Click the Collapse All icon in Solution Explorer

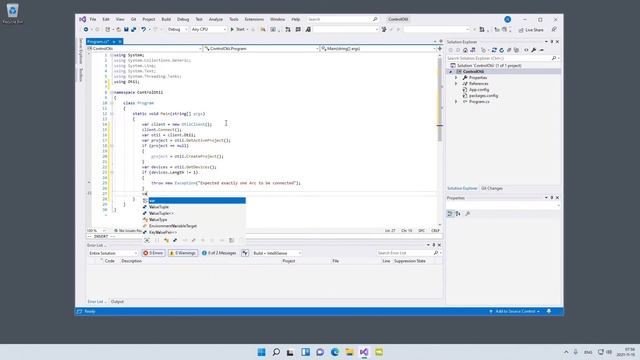(509, 50)
